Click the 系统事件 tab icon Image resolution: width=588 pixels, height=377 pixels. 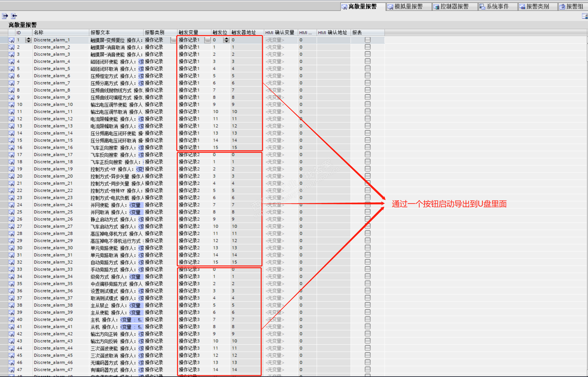(482, 7)
